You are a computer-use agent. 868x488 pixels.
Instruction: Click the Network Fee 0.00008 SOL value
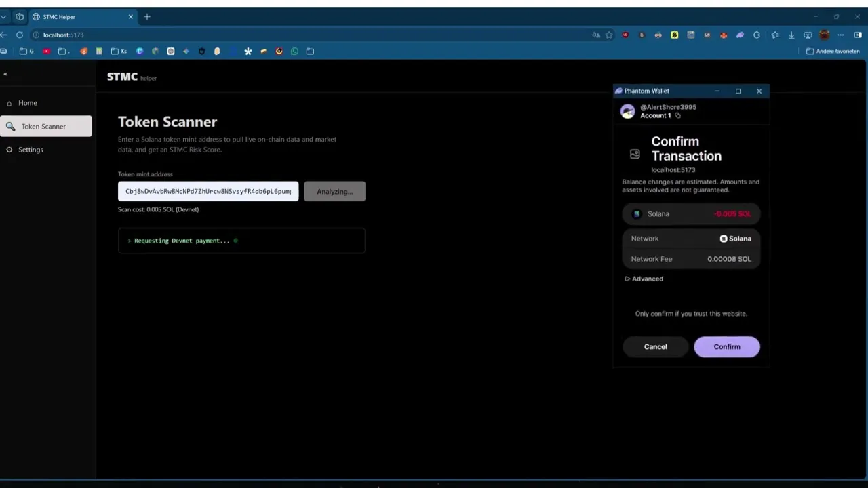tap(729, 259)
